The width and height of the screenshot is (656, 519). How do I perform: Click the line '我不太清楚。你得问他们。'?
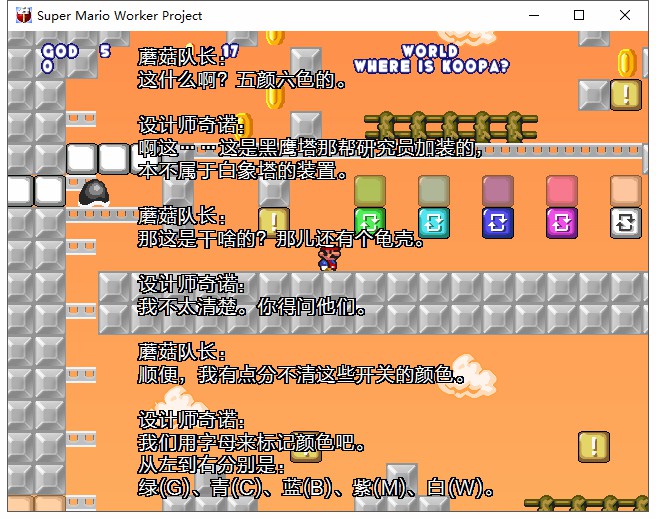click(x=252, y=307)
